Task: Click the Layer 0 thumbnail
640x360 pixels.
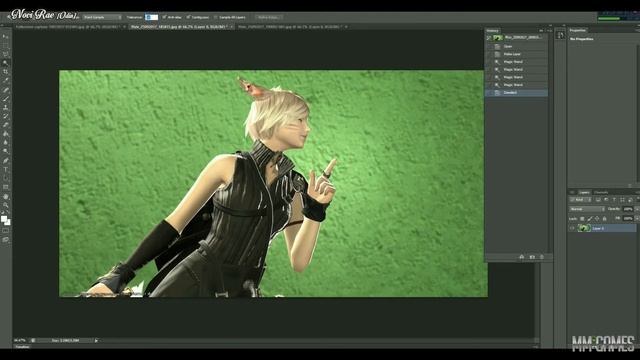Action: 584,228
